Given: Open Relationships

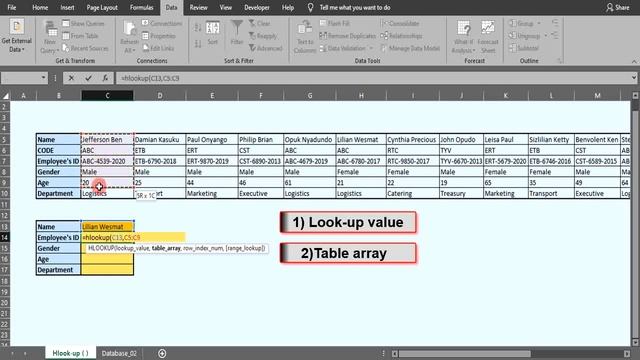Looking at the screenshot, I should coord(401,36).
